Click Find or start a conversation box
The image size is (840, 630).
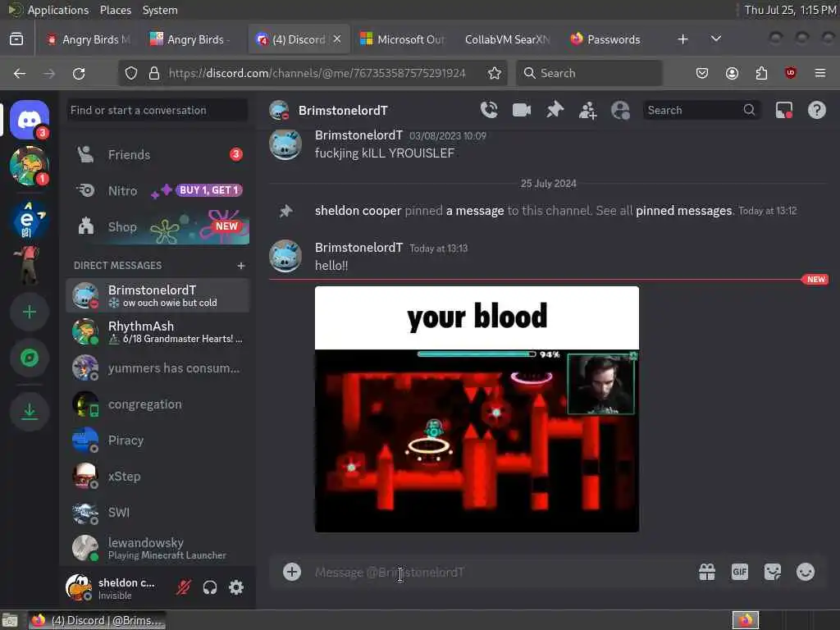pyautogui.click(x=157, y=110)
